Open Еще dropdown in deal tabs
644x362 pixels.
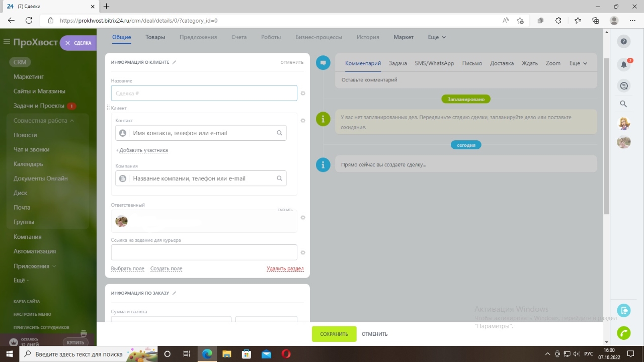pyautogui.click(x=437, y=37)
